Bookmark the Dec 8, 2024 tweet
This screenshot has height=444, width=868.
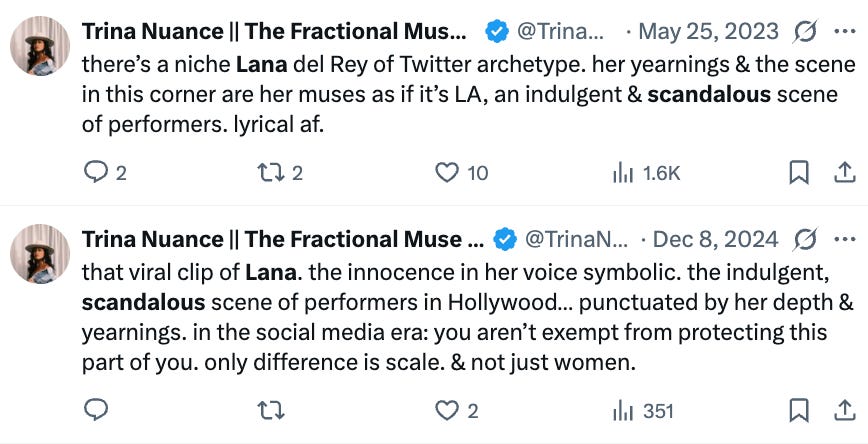click(799, 410)
